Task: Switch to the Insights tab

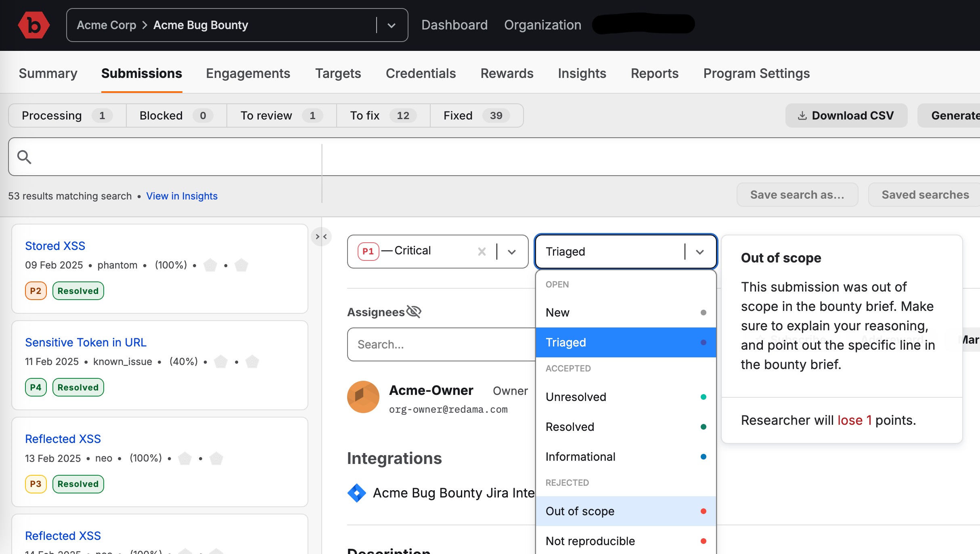Action: coord(582,73)
